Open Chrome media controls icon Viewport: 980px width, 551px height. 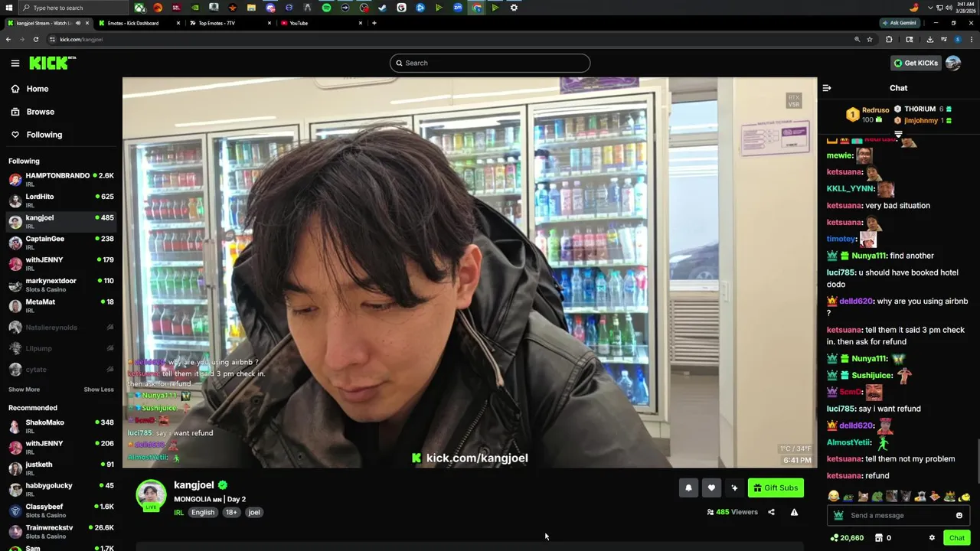click(943, 39)
